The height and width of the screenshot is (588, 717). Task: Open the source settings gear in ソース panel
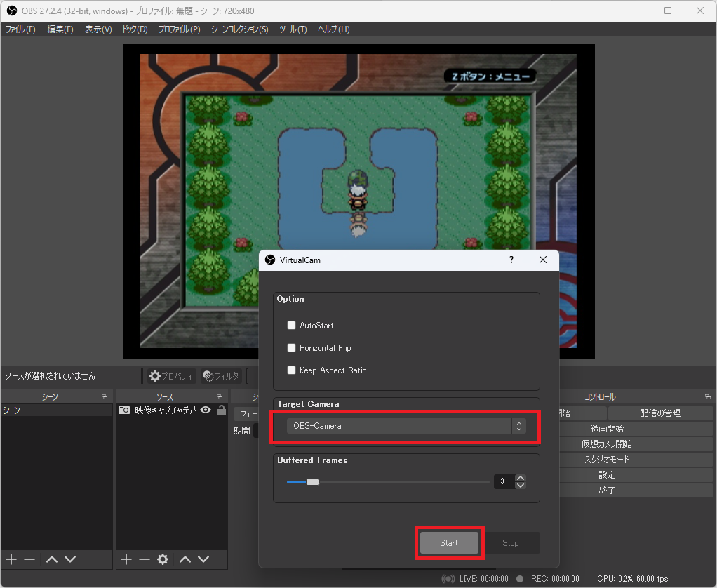point(162,559)
